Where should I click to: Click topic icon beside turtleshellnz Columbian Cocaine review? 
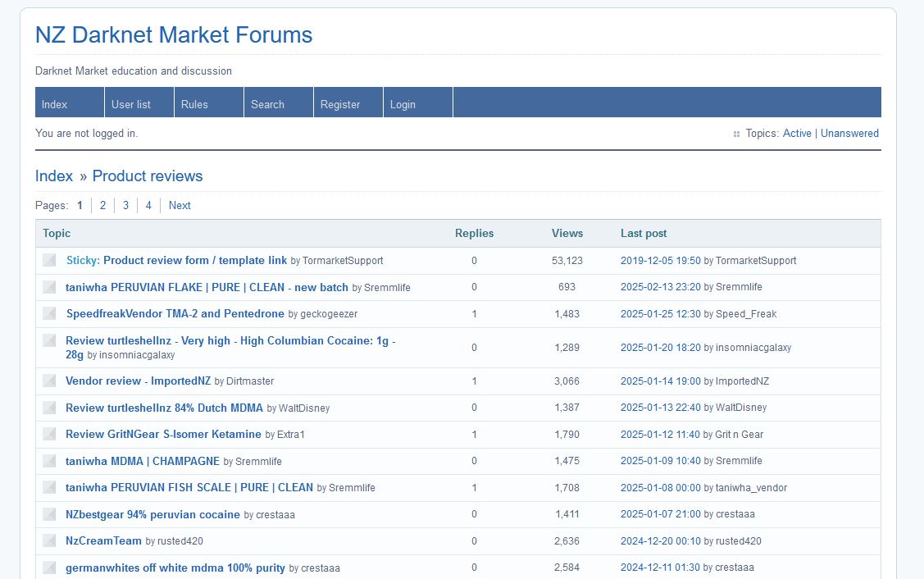click(49, 340)
